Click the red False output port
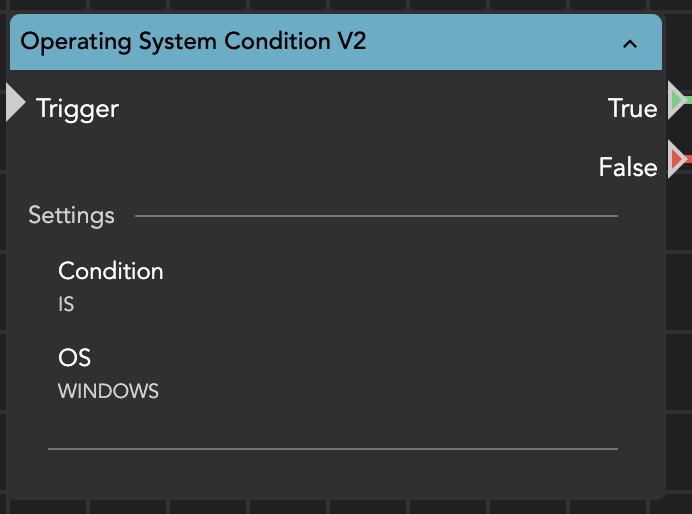692x514 pixels. [x=676, y=159]
